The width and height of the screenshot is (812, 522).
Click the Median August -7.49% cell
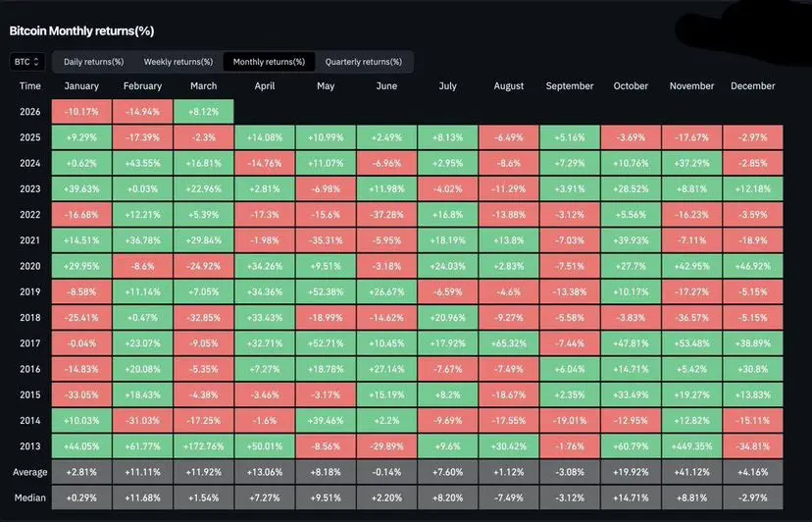point(509,497)
